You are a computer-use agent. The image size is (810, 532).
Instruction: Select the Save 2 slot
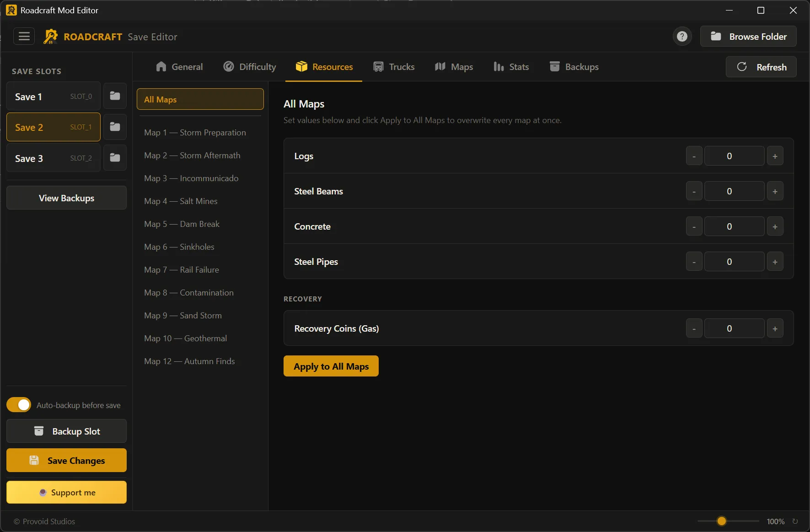[x=54, y=127]
